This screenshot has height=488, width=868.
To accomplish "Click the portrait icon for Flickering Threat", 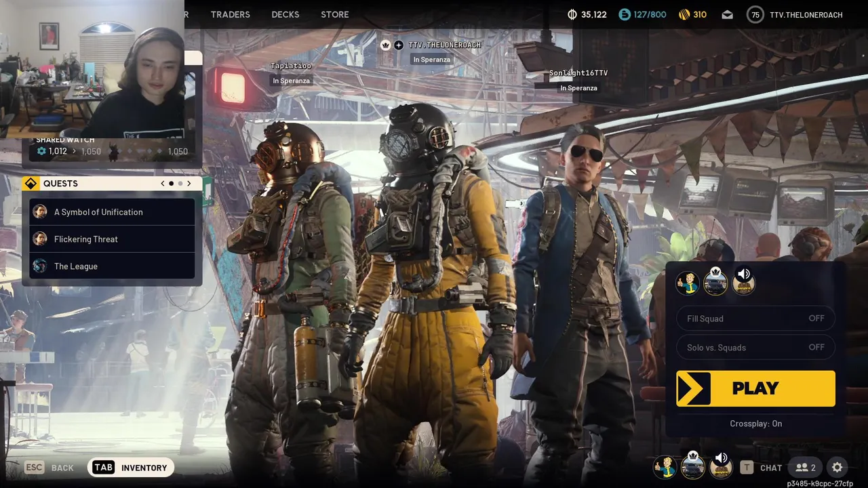I will 40,239.
